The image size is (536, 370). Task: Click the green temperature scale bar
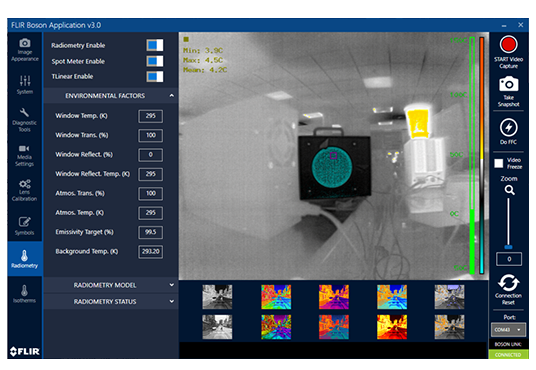472,156
